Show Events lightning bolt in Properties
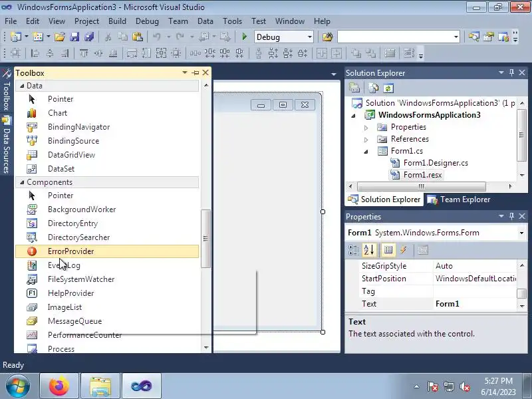The image size is (532, 399). pos(404,250)
